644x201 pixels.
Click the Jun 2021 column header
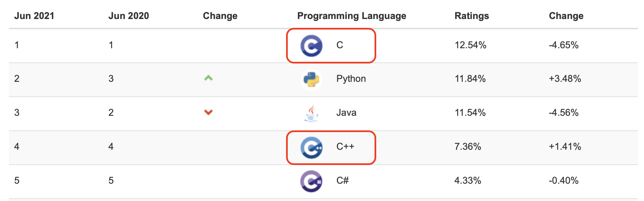[34, 16]
